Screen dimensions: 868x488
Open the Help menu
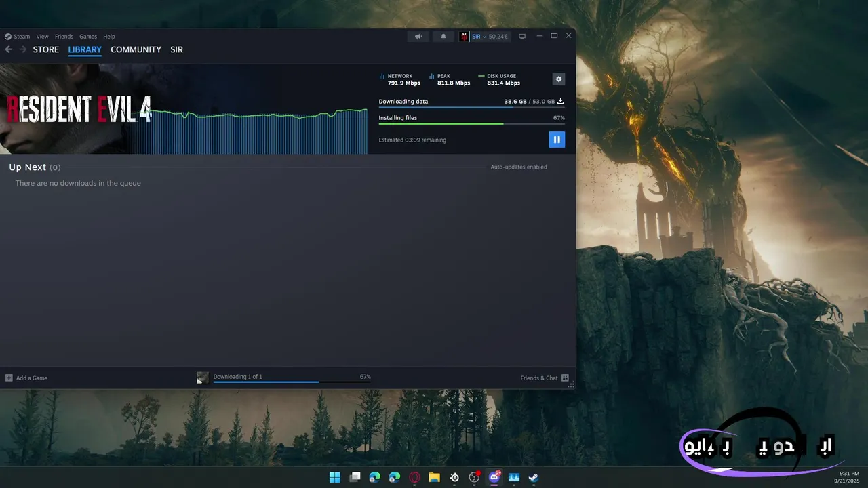109,37
